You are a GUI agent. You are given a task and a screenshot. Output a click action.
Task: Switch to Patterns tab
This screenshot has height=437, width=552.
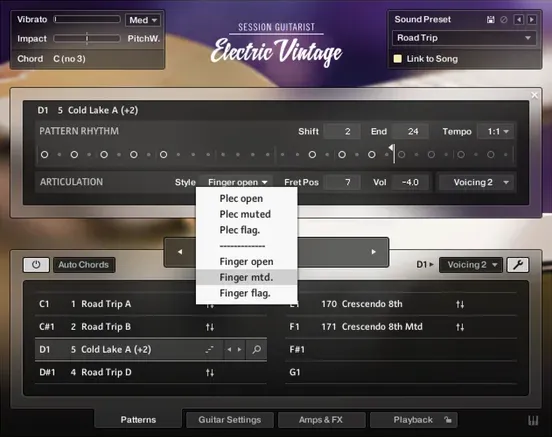tap(138, 420)
